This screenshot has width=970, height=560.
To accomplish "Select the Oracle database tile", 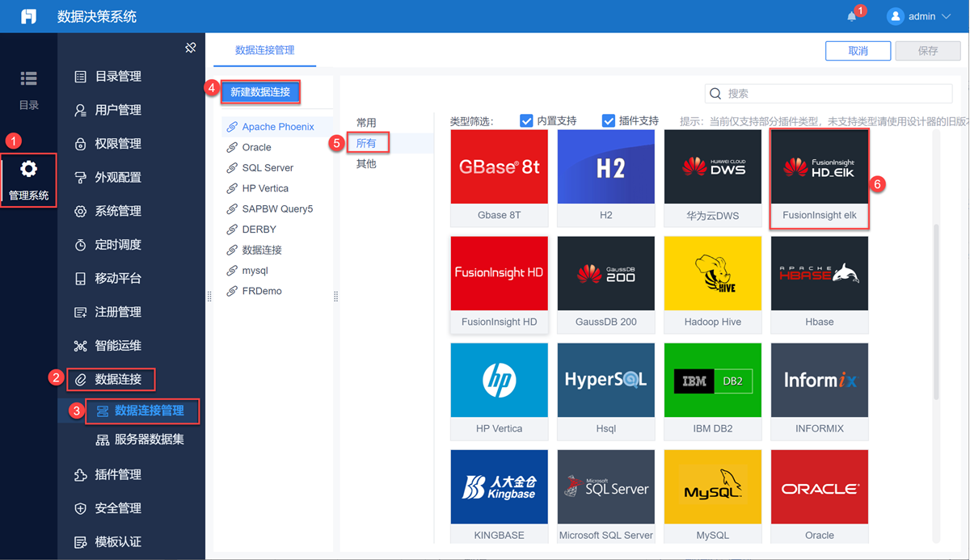I will [x=820, y=496].
